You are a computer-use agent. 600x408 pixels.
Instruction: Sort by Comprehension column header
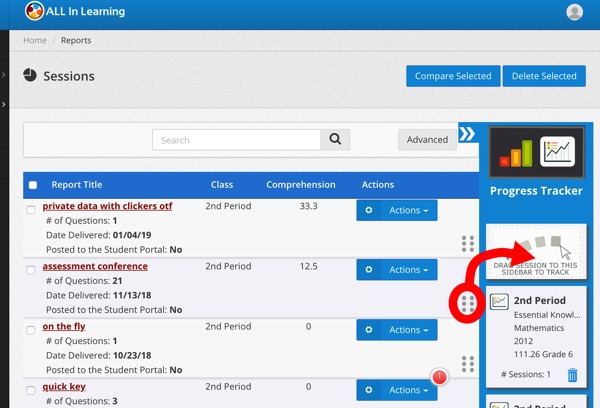click(300, 185)
